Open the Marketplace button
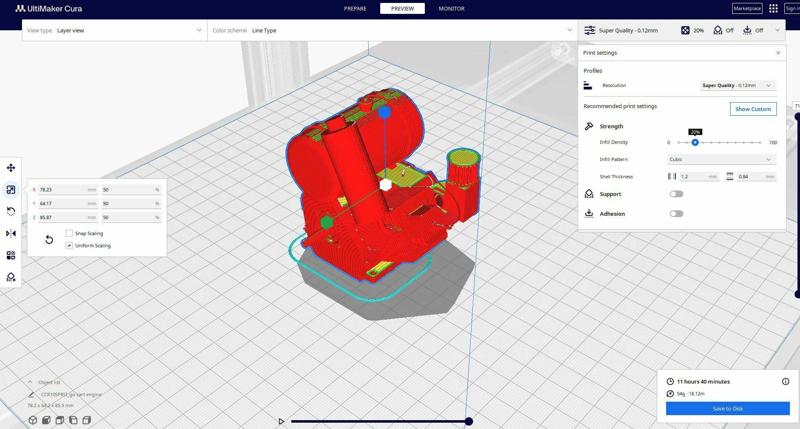800x429 pixels. pyautogui.click(x=747, y=9)
